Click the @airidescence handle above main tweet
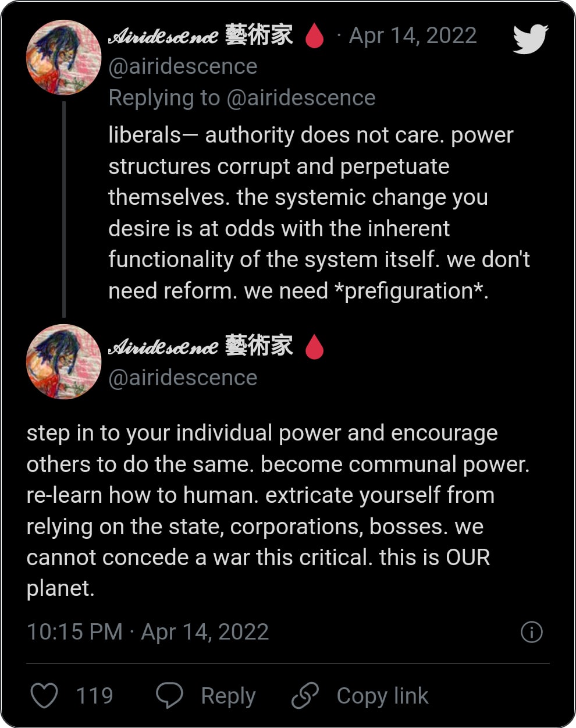Screen dimensions: 576x728 pos(183,378)
